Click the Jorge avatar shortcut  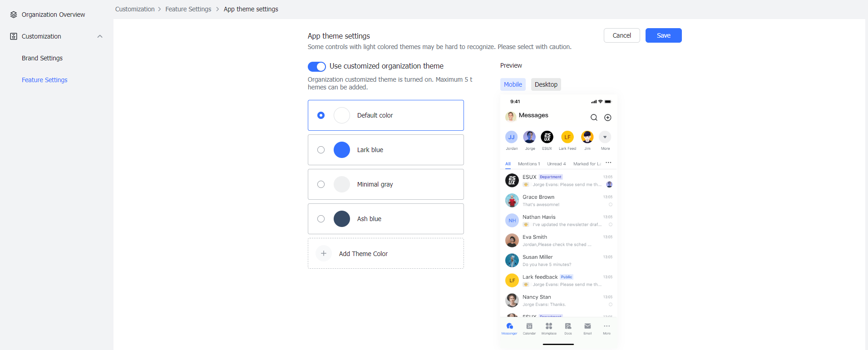(x=529, y=137)
